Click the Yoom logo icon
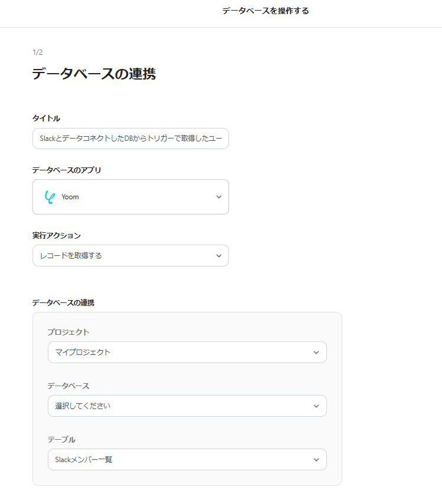Viewport: 442px width, 504px height. 50,197
